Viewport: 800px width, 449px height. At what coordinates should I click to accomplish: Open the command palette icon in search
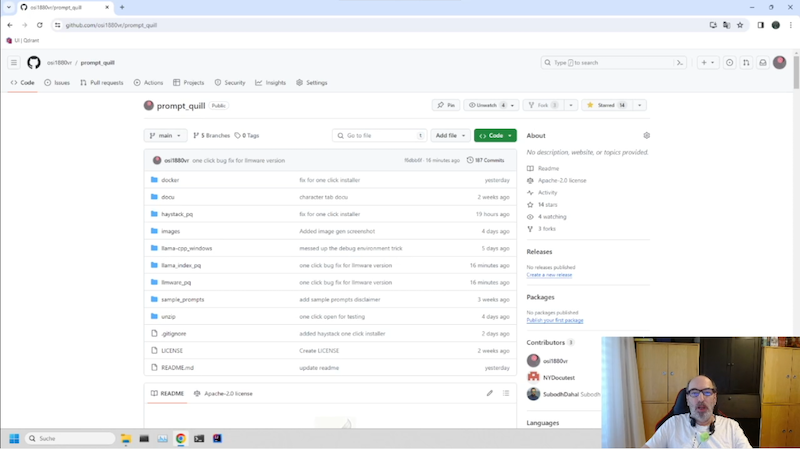click(x=680, y=63)
